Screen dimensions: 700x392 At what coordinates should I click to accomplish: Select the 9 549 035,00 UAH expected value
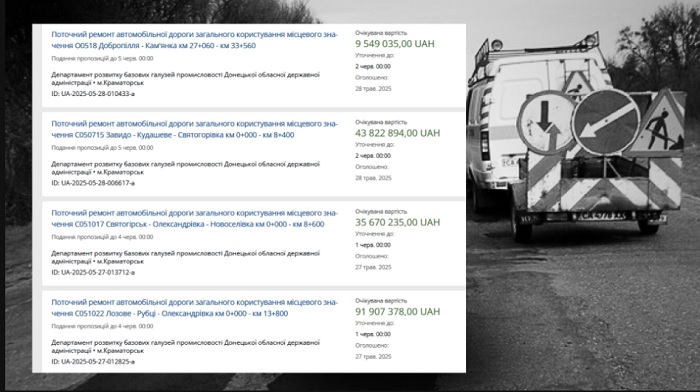click(395, 44)
